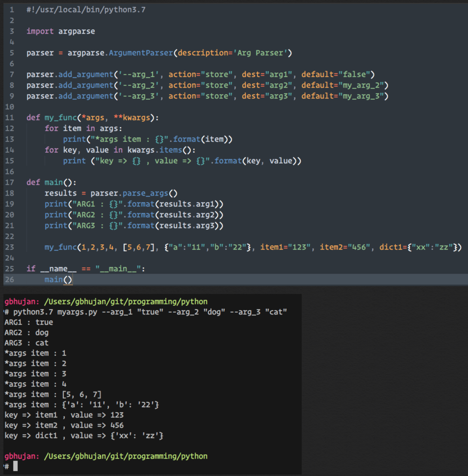Click line number 11 in the gutter
468x476 pixels.
pyautogui.click(x=10, y=118)
